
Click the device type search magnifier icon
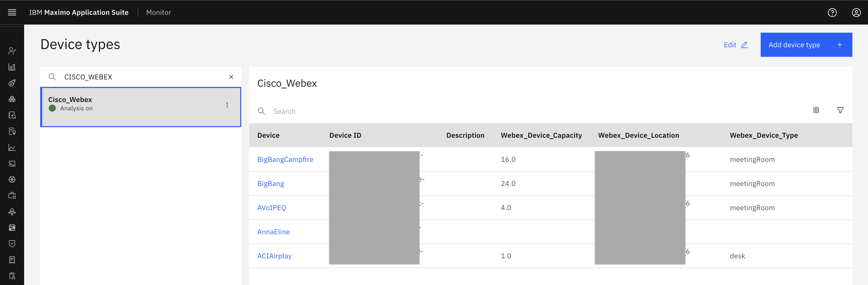[52, 77]
